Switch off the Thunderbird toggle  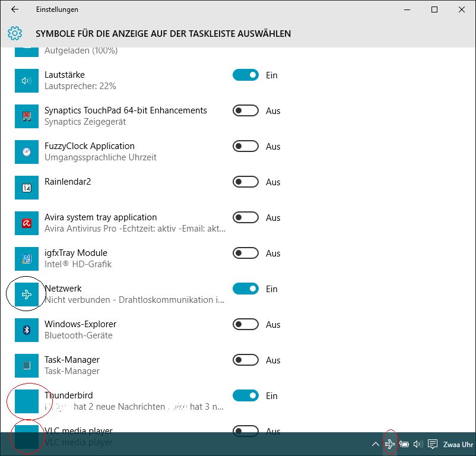pyautogui.click(x=246, y=395)
